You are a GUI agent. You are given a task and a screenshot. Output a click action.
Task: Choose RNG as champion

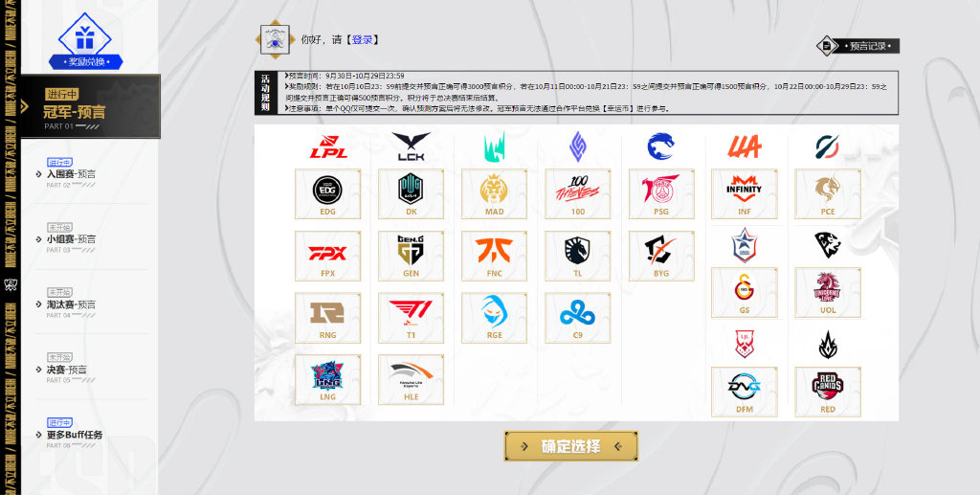(327, 318)
